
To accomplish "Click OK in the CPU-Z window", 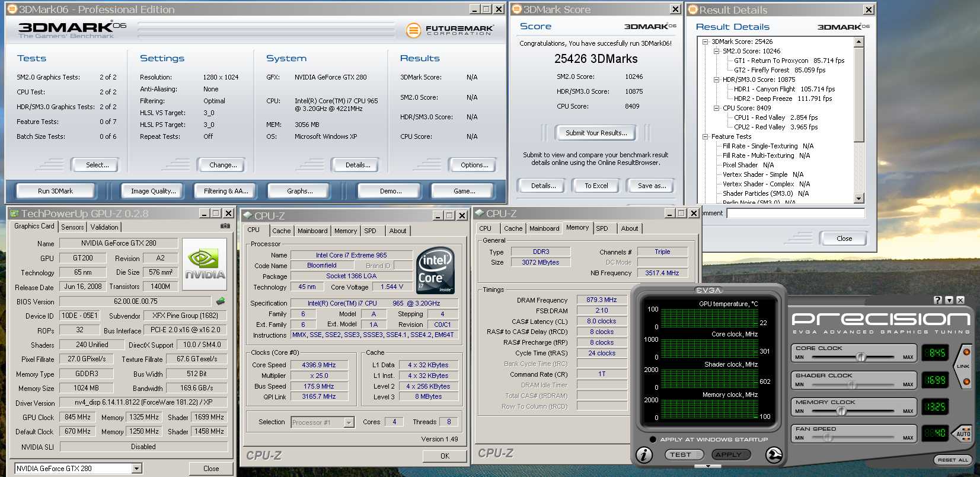I will click(x=445, y=456).
